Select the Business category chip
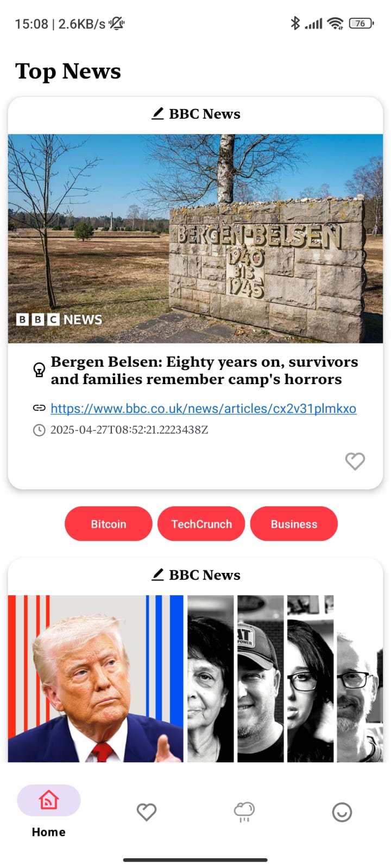 (294, 524)
